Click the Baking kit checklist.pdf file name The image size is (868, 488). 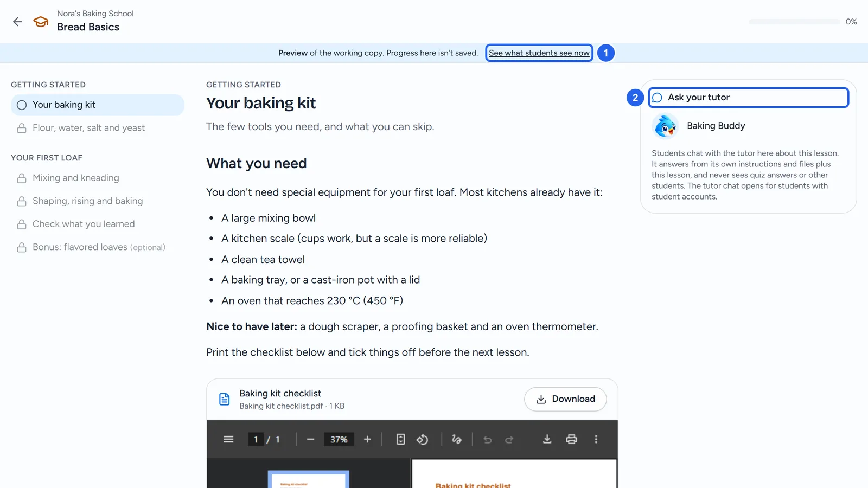coord(281,406)
